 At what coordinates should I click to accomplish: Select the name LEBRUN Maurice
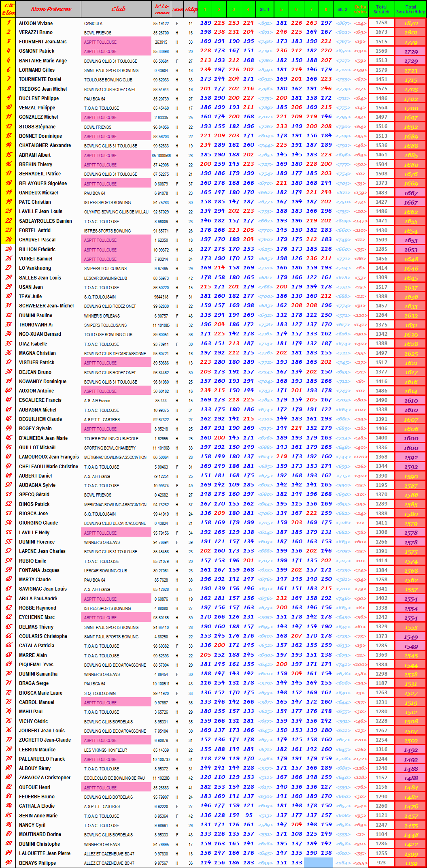click(37, 750)
